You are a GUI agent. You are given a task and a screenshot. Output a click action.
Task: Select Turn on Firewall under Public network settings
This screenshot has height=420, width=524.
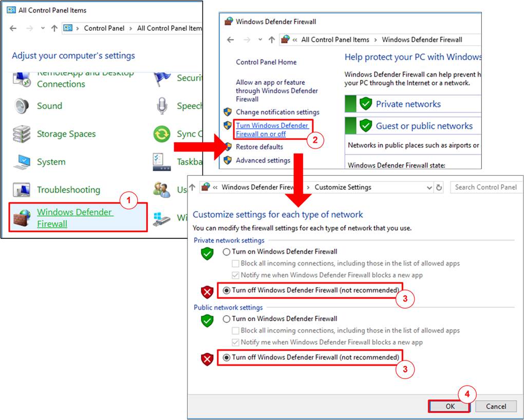pyautogui.click(x=227, y=319)
